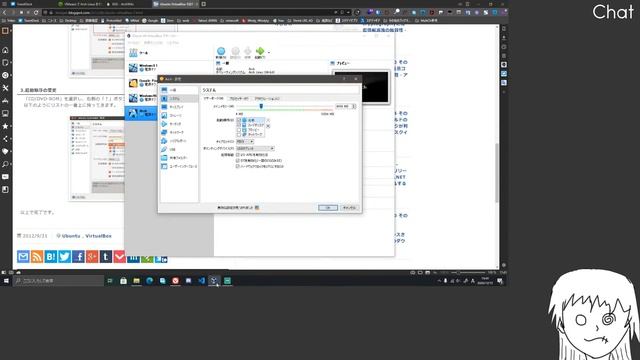Click browser page vertical scrollbar
This screenshot has width=640, height=360.
coord(497,172)
